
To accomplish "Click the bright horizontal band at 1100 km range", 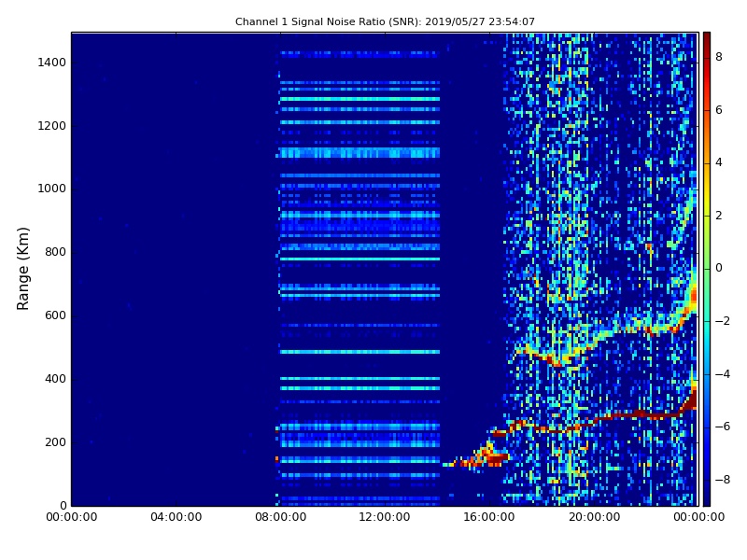I will click(359, 153).
